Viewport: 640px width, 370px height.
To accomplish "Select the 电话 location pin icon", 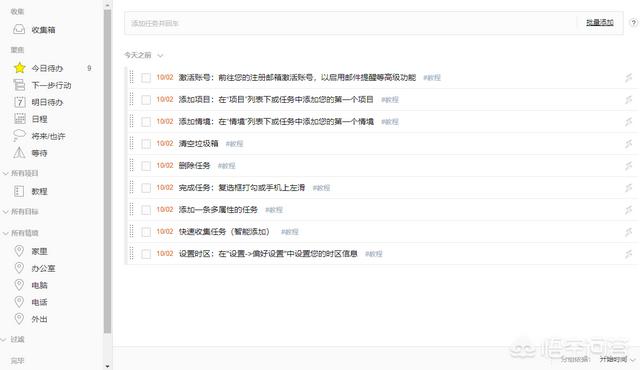I will [x=19, y=302].
